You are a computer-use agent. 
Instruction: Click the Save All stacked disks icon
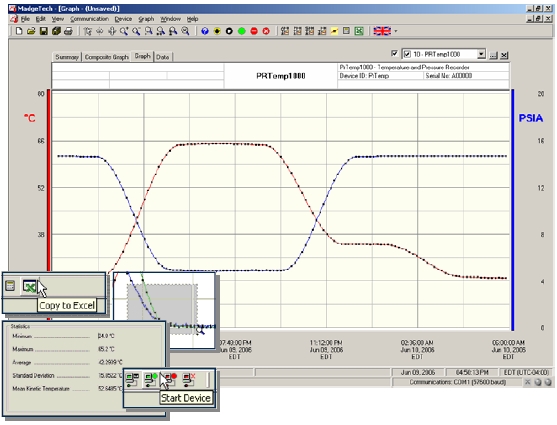click(56, 31)
